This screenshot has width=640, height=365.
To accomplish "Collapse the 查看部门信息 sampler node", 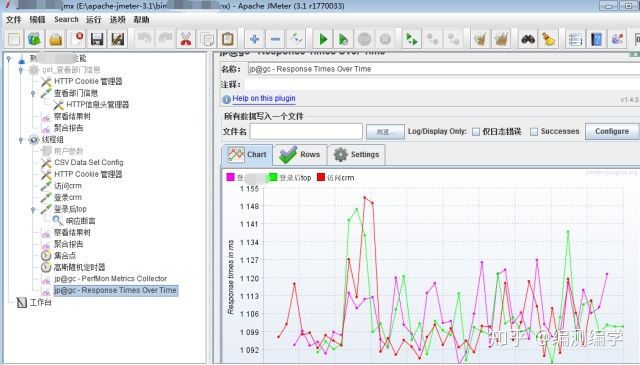I will pos(33,93).
